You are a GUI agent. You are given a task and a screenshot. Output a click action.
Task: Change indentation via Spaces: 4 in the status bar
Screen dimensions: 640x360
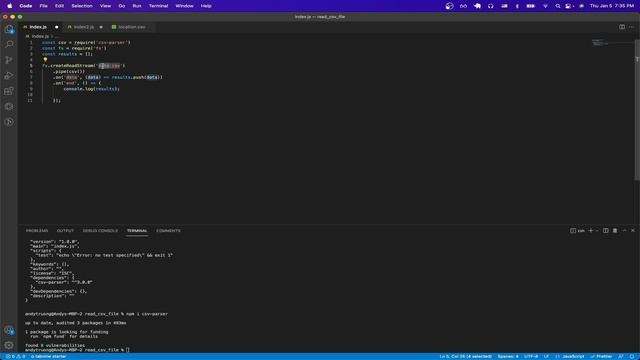508,356
